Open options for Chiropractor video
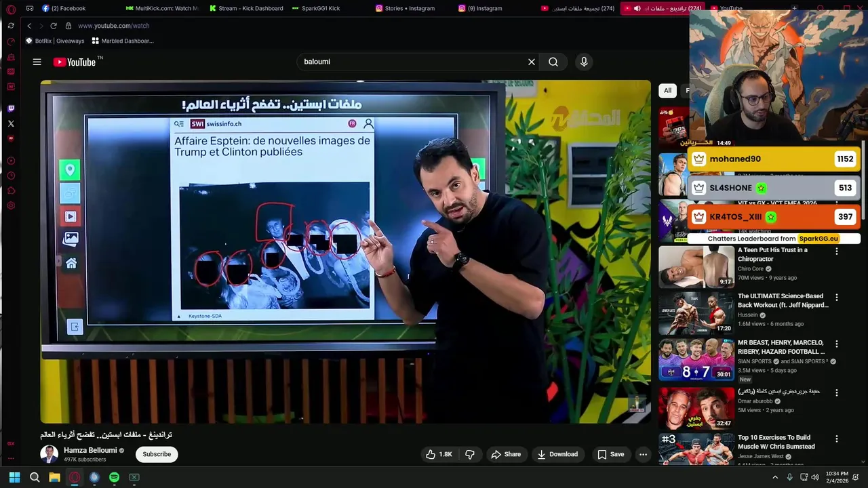Viewport: 868px width, 488px height. pyautogui.click(x=836, y=251)
